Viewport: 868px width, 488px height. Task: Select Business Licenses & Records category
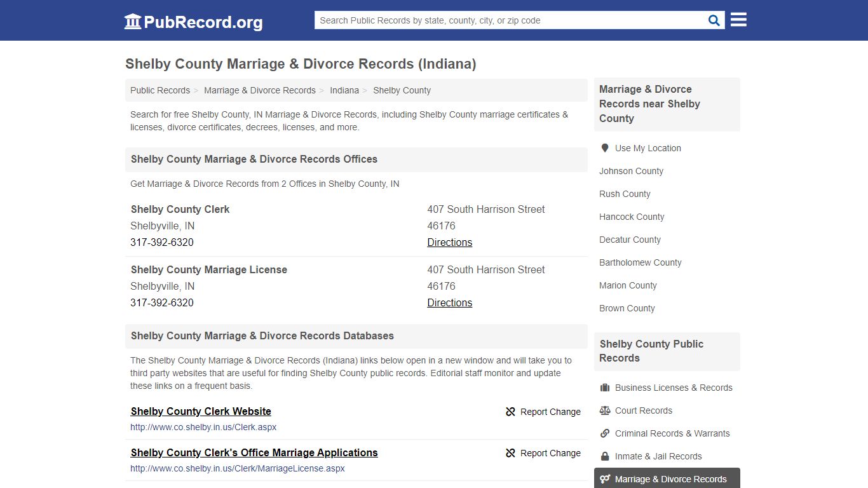tap(674, 388)
